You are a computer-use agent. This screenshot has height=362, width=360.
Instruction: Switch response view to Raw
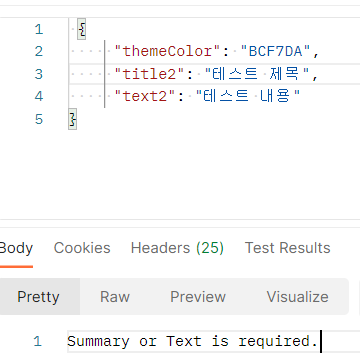(115, 297)
